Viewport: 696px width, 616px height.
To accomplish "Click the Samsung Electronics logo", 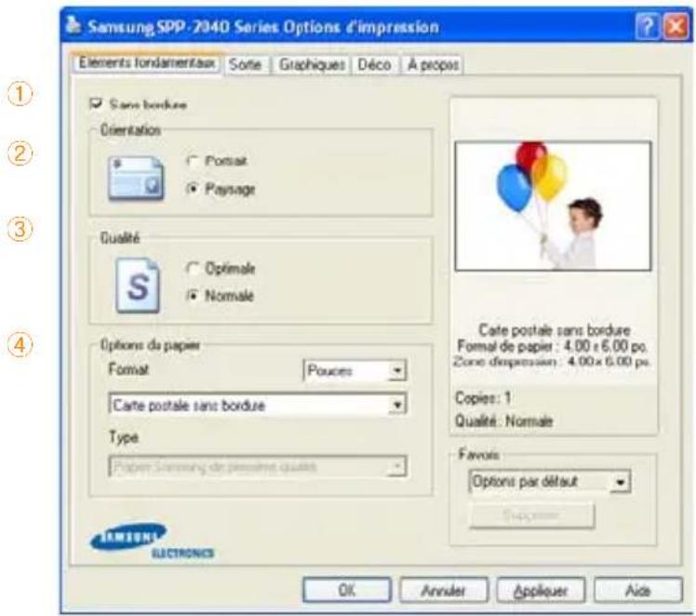I will point(151,541).
